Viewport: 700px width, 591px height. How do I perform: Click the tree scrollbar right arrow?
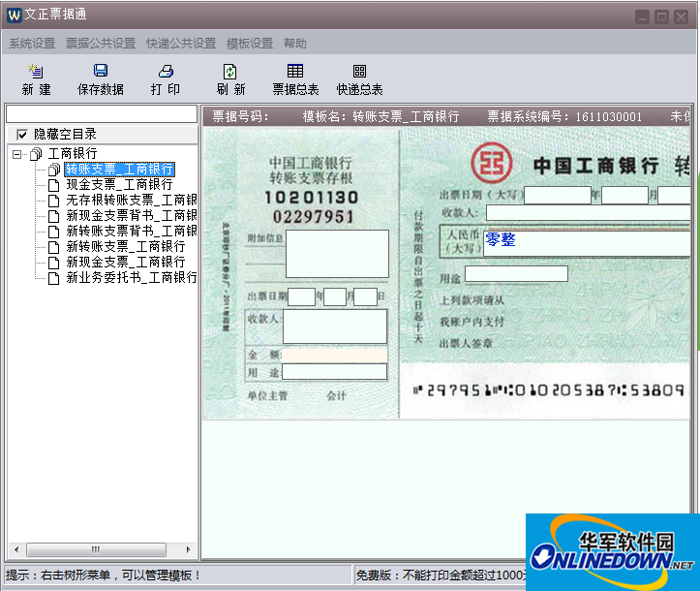(188, 549)
